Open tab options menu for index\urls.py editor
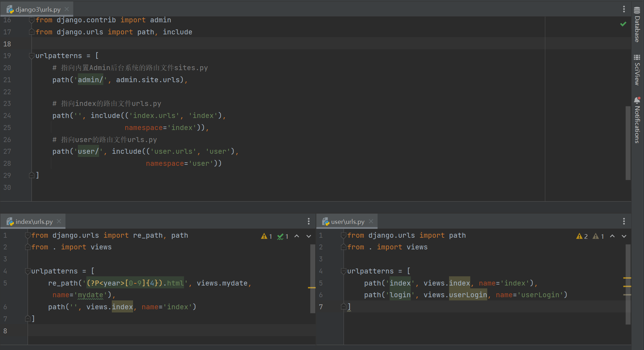This screenshot has width=644, height=350. [x=309, y=221]
